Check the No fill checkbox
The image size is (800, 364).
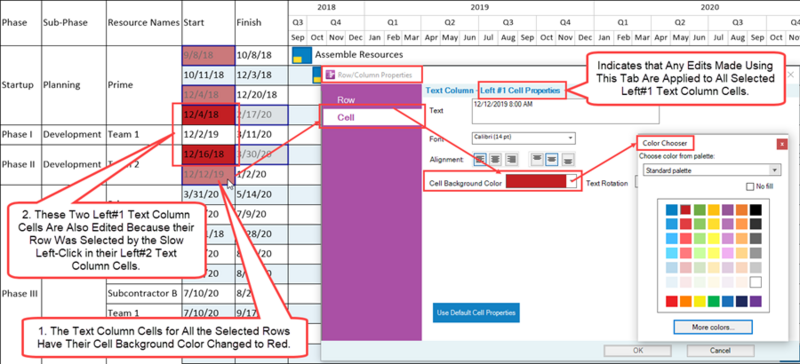[x=750, y=187]
